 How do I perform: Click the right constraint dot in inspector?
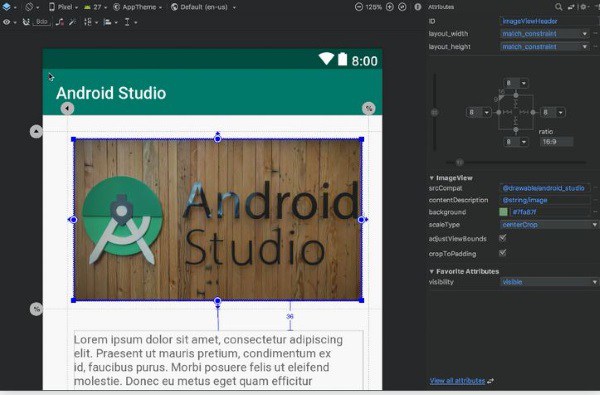click(x=533, y=112)
